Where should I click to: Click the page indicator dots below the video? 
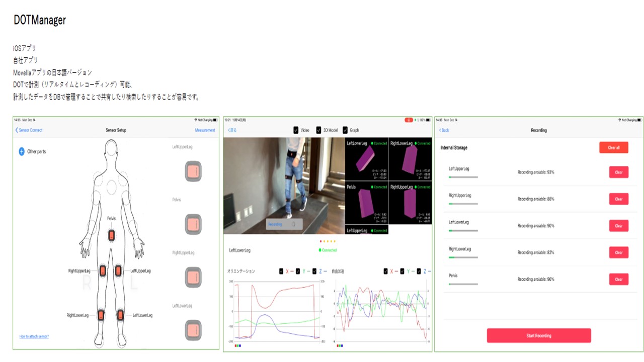coord(328,241)
